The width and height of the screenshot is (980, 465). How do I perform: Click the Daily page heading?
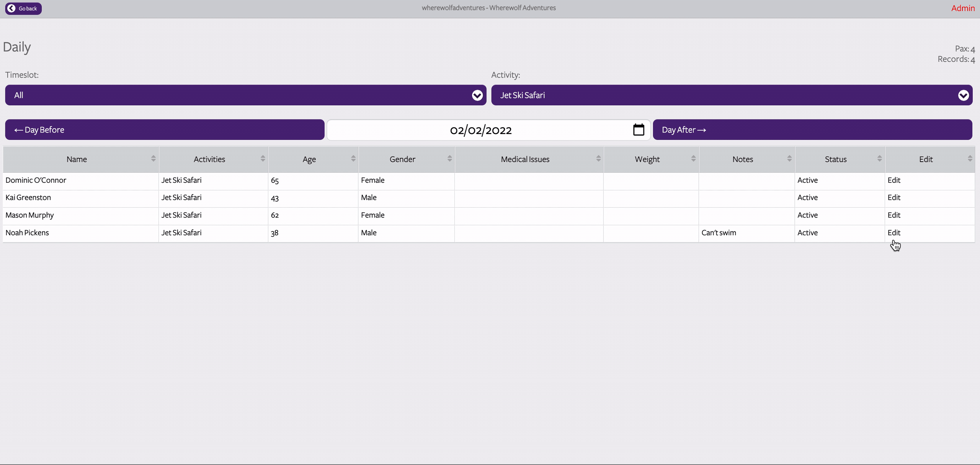[x=17, y=47]
